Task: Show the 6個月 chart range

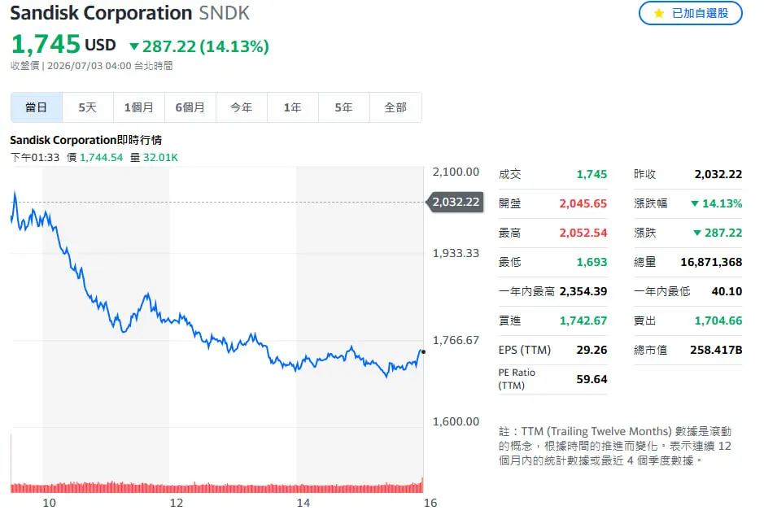Action: pyautogui.click(x=190, y=107)
